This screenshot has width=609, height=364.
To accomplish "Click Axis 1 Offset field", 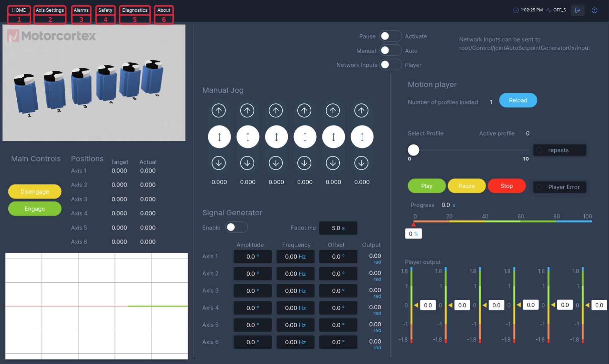I will pos(338,256).
